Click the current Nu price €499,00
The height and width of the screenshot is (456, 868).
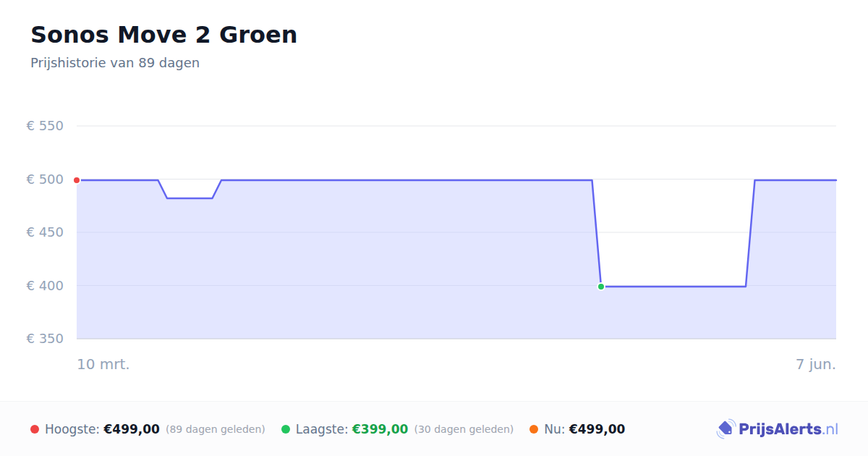[x=597, y=429]
